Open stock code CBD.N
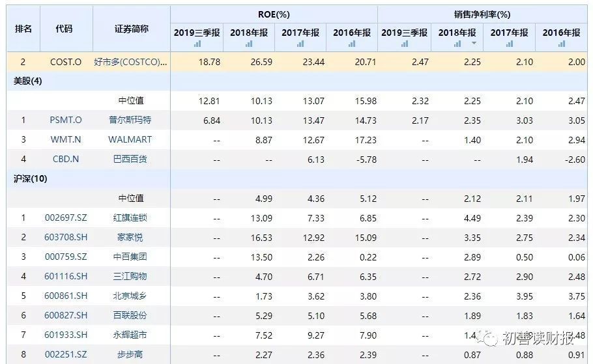This screenshot has height=364, width=593. click(x=66, y=159)
